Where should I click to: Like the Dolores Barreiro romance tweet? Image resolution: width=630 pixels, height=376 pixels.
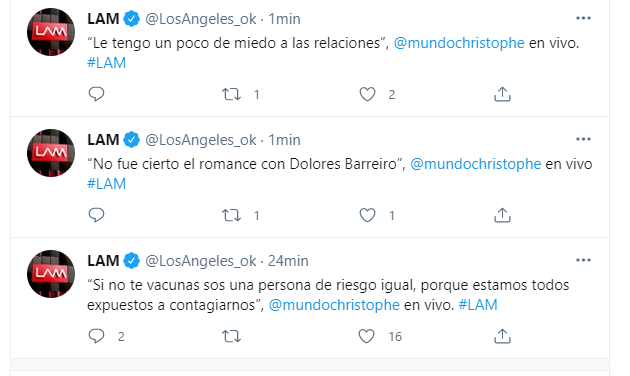(x=367, y=215)
